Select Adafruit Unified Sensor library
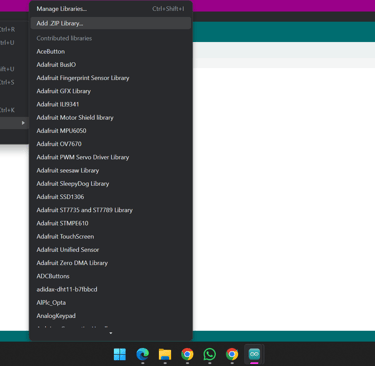The width and height of the screenshot is (375, 366). 111,250
